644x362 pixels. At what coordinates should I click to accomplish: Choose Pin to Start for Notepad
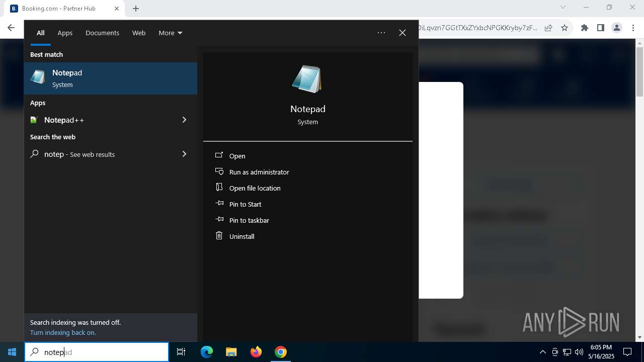[x=246, y=204]
